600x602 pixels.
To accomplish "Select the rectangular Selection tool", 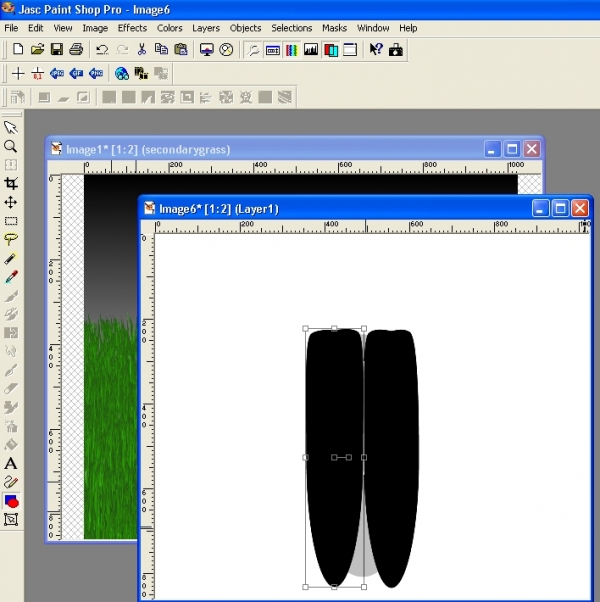I will click(11, 221).
